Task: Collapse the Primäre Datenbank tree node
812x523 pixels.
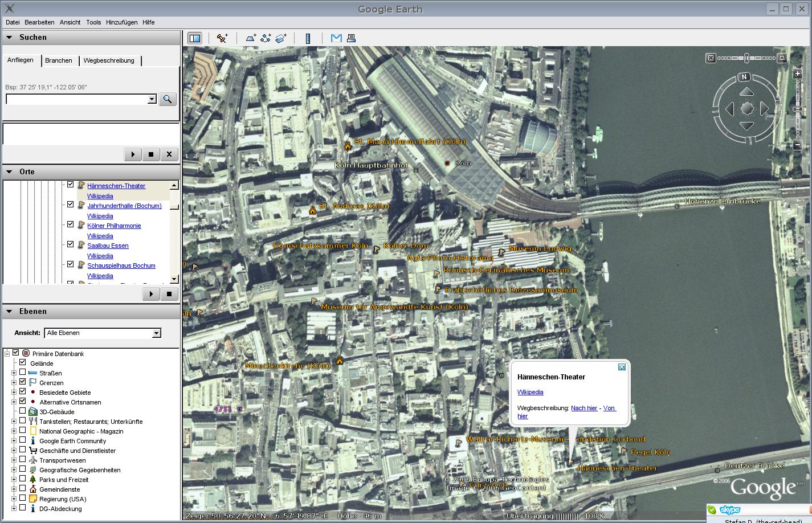Action: (x=7, y=354)
